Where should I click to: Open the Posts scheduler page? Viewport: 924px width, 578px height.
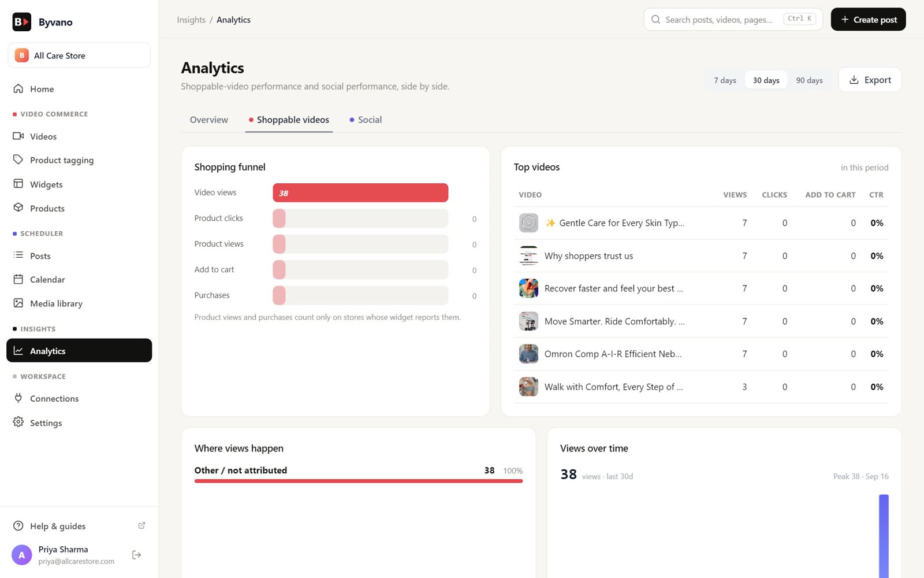[x=79, y=255]
